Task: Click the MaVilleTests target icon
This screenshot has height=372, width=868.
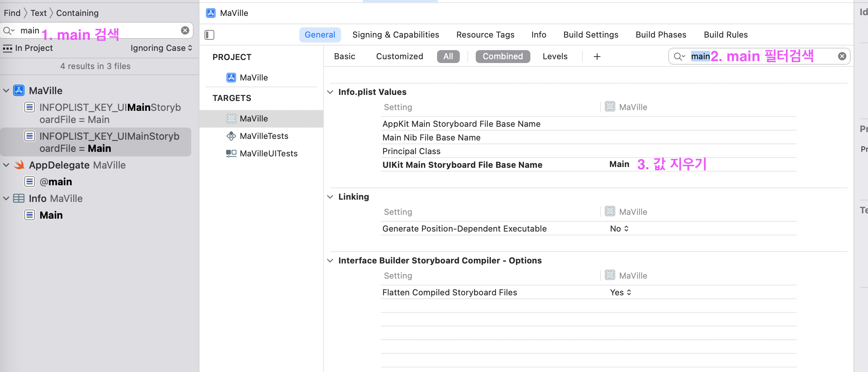Action: (231, 136)
